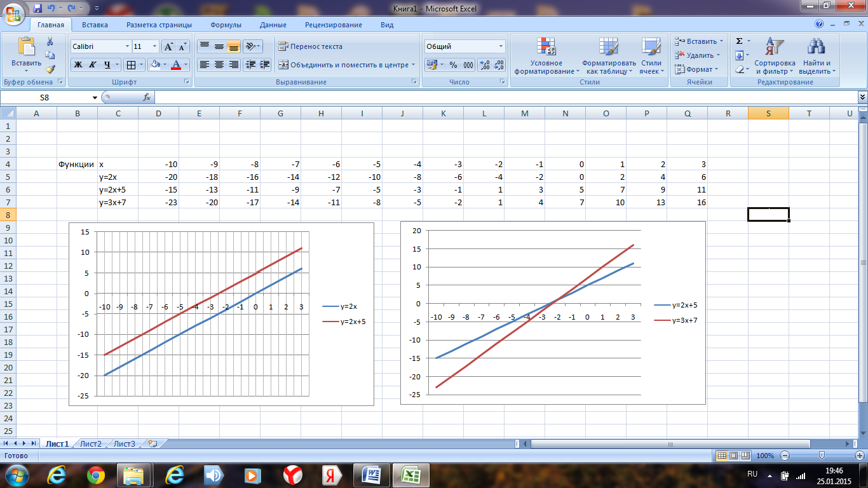Open Условное форматирование dropdown

click(546, 56)
